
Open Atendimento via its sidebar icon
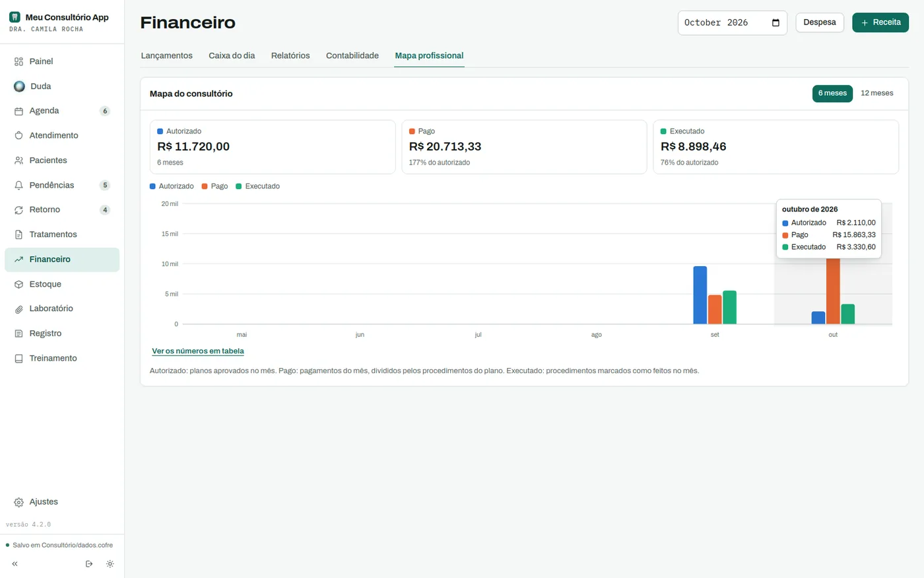[x=18, y=135]
